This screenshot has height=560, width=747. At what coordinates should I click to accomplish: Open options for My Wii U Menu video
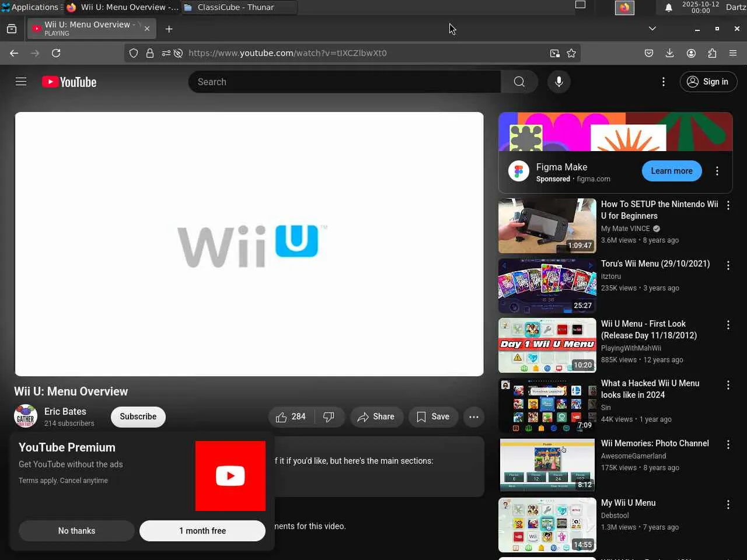[x=728, y=505]
